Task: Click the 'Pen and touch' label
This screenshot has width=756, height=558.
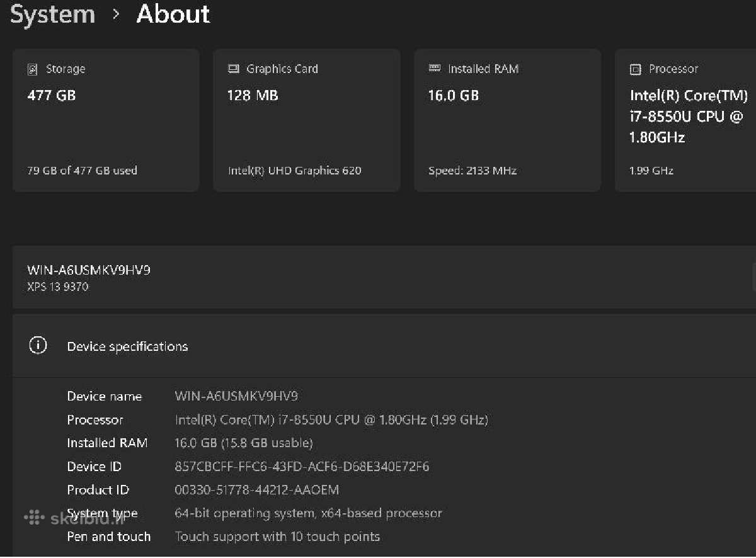Action: click(109, 537)
